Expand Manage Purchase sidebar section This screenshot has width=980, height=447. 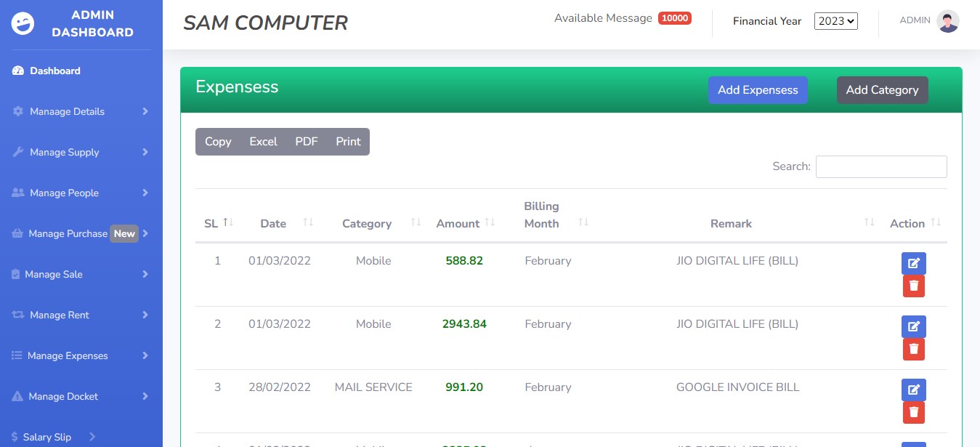tap(81, 233)
